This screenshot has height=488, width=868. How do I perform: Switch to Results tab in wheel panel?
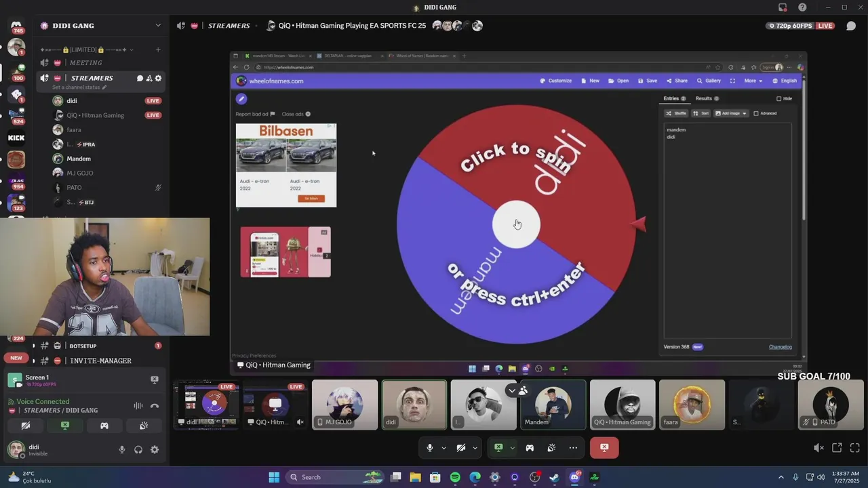pyautogui.click(x=707, y=98)
